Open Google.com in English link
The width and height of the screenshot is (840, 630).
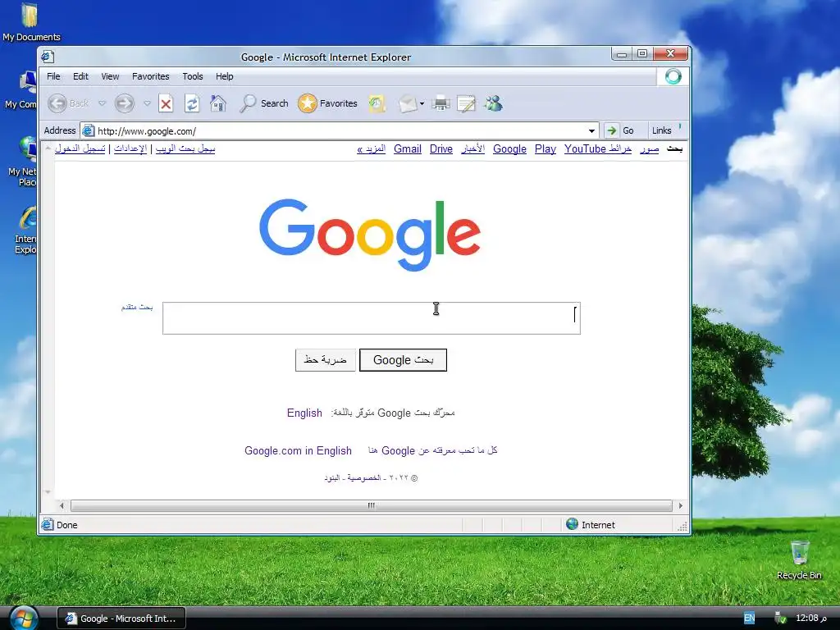pyautogui.click(x=299, y=450)
